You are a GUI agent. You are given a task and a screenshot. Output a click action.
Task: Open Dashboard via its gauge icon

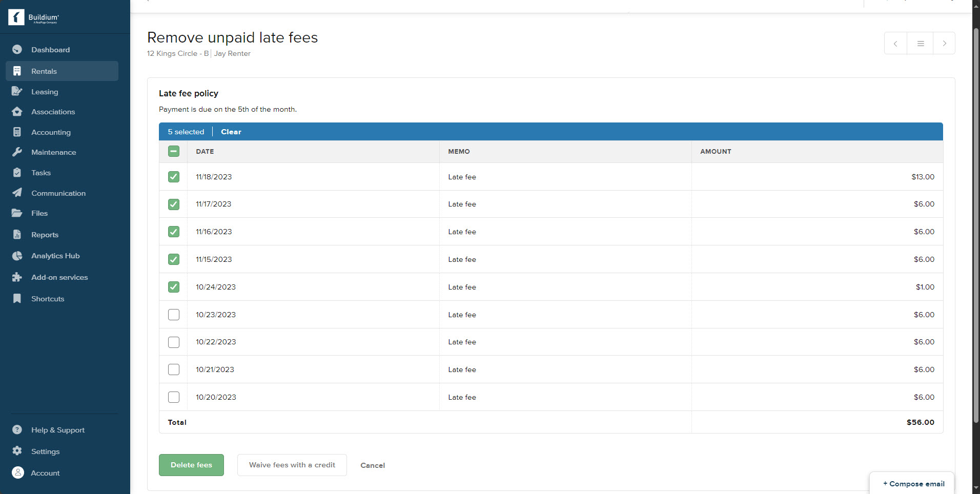(17, 50)
